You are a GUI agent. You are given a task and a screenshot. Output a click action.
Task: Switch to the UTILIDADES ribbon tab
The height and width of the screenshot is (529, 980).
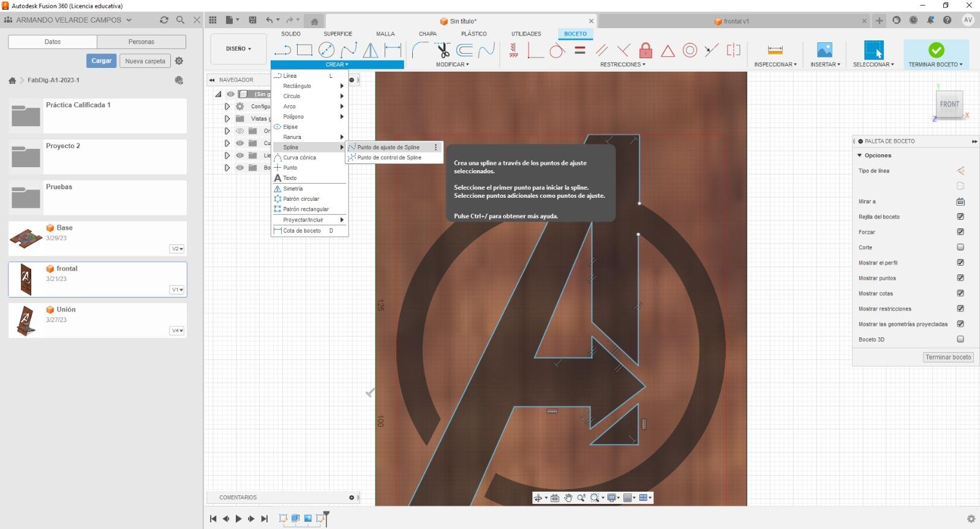tap(526, 34)
